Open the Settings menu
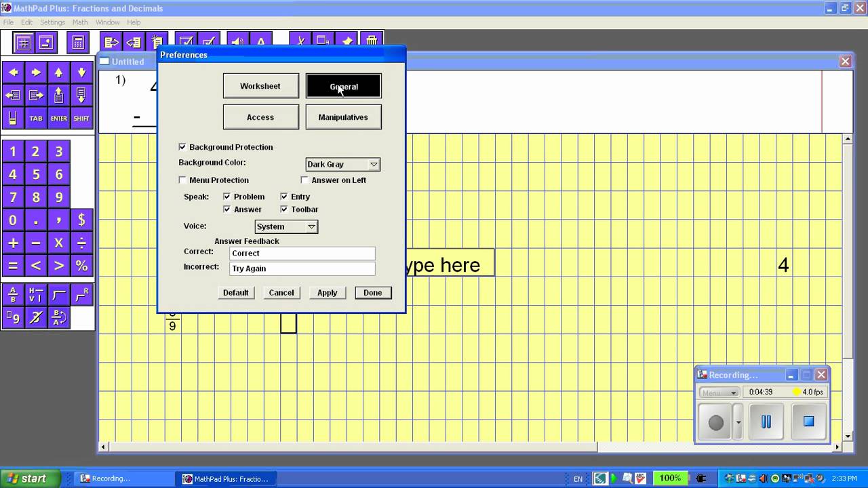This screenshot has height=488, width=868. coord(52,22)
